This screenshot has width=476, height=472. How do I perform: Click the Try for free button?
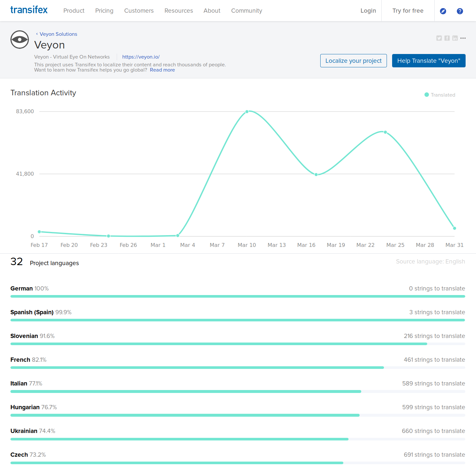click(x=408, y=11)
